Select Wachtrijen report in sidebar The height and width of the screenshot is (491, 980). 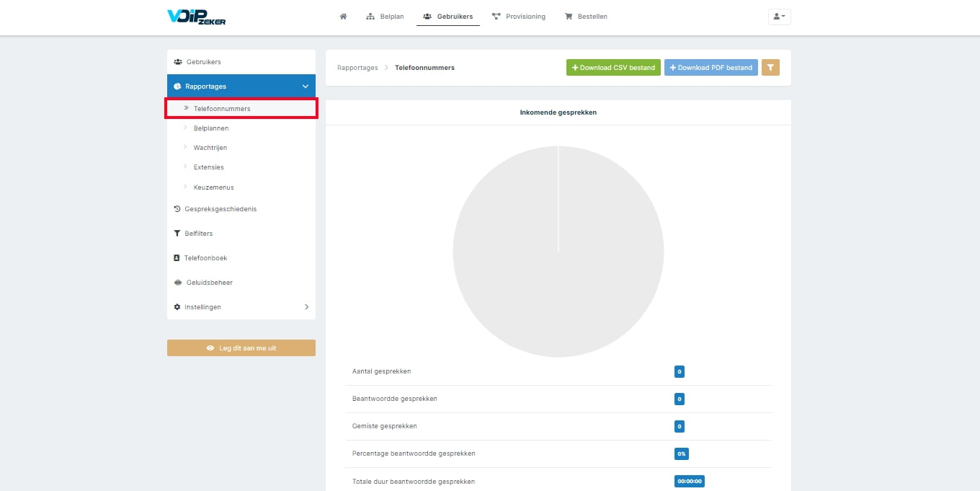click(x=241, y=148)
